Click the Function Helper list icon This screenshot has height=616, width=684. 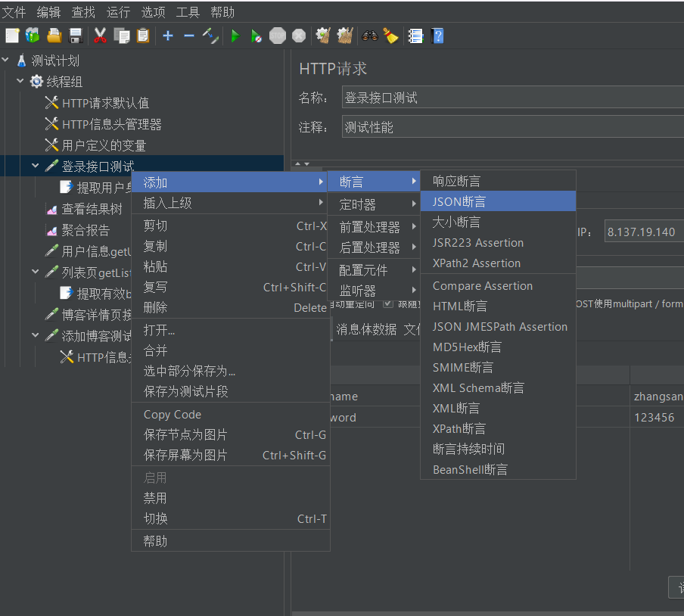[x=415, y=36]
